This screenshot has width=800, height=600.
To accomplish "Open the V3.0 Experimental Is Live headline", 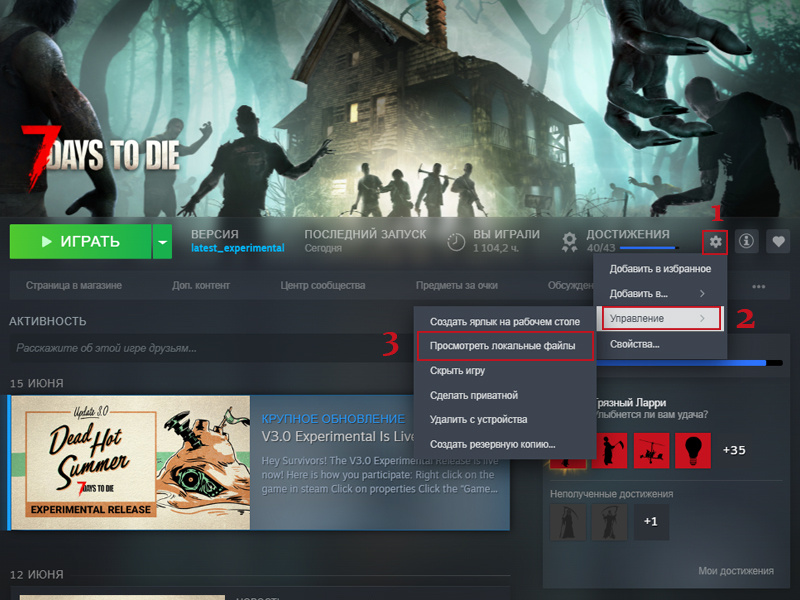I will 338,437.
